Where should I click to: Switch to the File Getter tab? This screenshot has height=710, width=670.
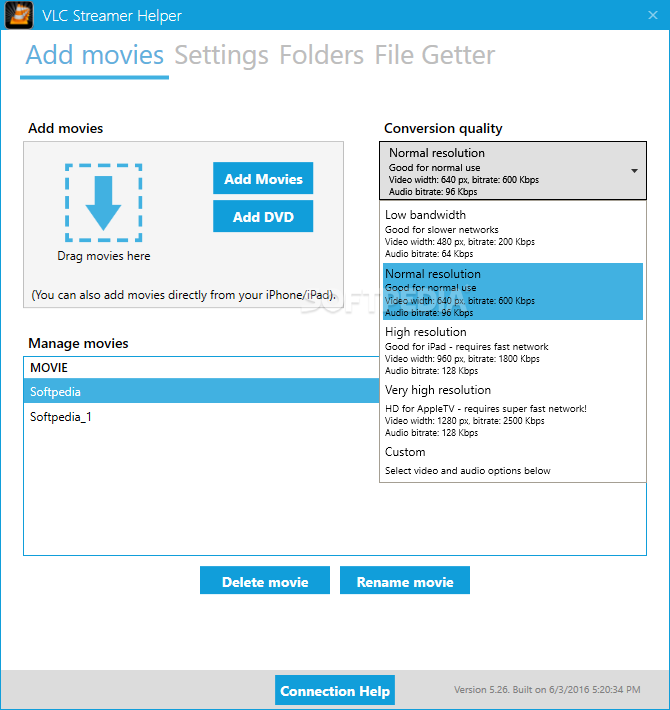pyautogui.click(x=435, y=55)
